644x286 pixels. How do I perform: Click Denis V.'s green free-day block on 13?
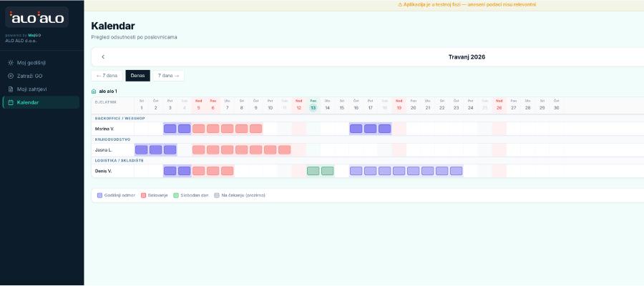(313, 171)
